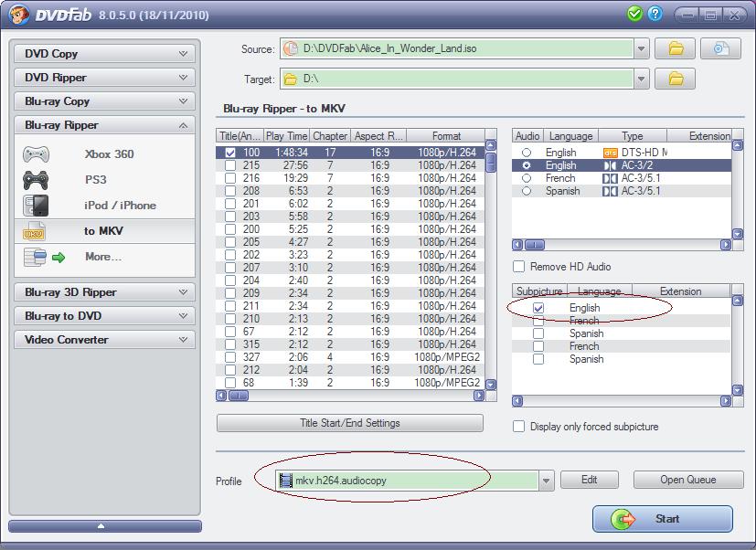Click French AC-3/5.1 audio type icon
756x550 pixels.
610,178
